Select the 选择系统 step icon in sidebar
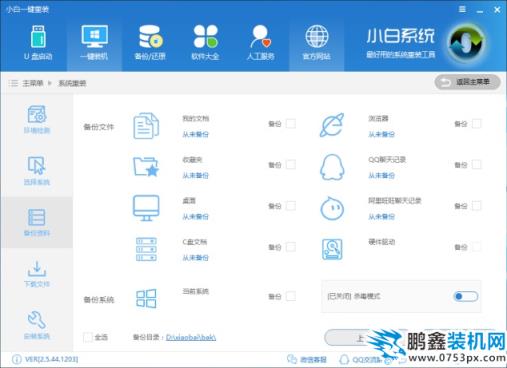507x368 pixels. 37,165
